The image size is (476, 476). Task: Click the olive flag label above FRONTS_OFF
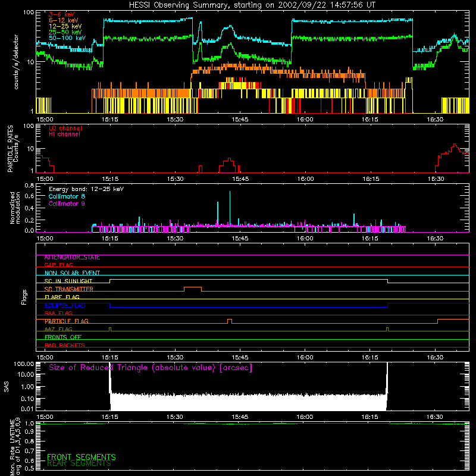coord(58,330)
